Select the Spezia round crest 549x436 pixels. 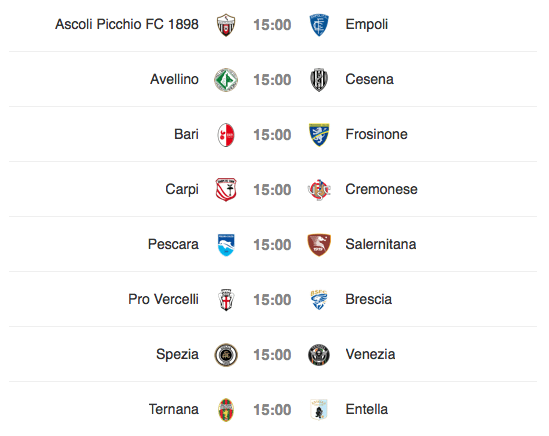(226, 355)
